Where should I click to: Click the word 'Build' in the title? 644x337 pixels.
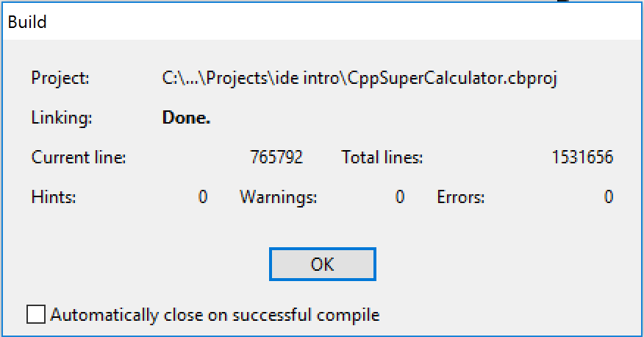click(x=27, y=22)
